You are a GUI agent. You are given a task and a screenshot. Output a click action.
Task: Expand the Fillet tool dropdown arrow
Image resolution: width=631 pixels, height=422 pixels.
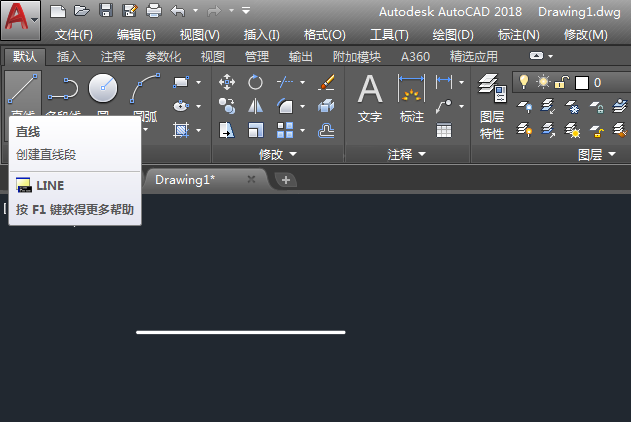point(302,106)
